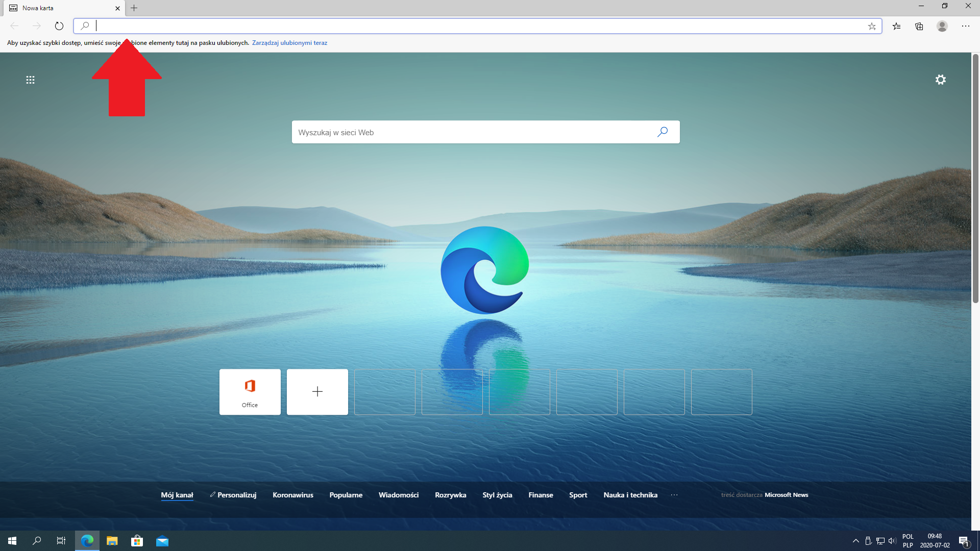This screenshot has width=980, height=551.
Task: Click Zarządzaj ulubionymi teraz link
Action: point(289,43)
